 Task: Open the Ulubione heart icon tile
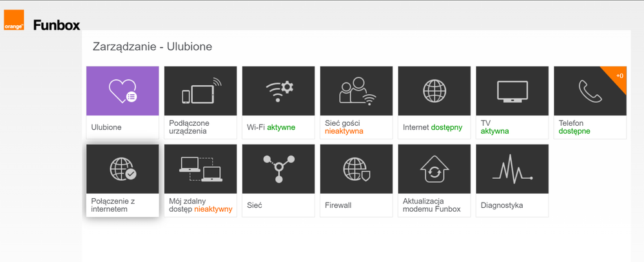122,91
